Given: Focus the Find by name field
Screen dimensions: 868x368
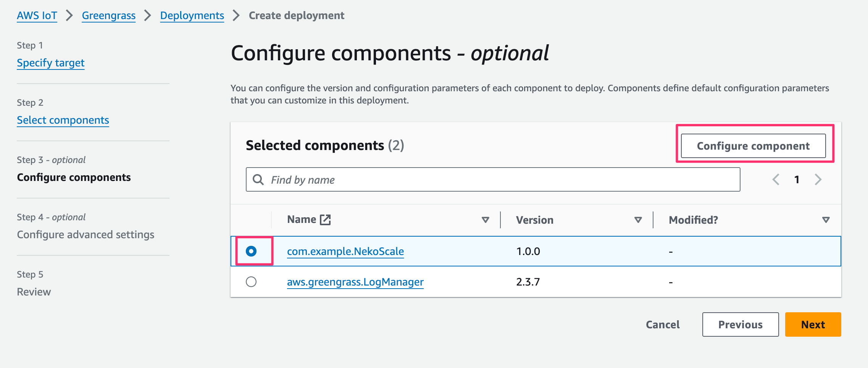Looking at the screenshot, I should tap(493, 179).
